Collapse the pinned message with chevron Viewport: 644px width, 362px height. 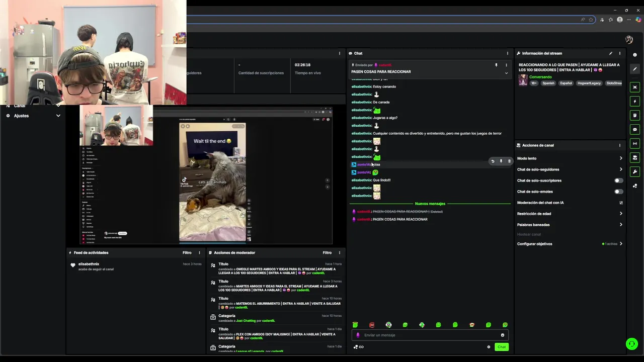(x=506, y=73)
